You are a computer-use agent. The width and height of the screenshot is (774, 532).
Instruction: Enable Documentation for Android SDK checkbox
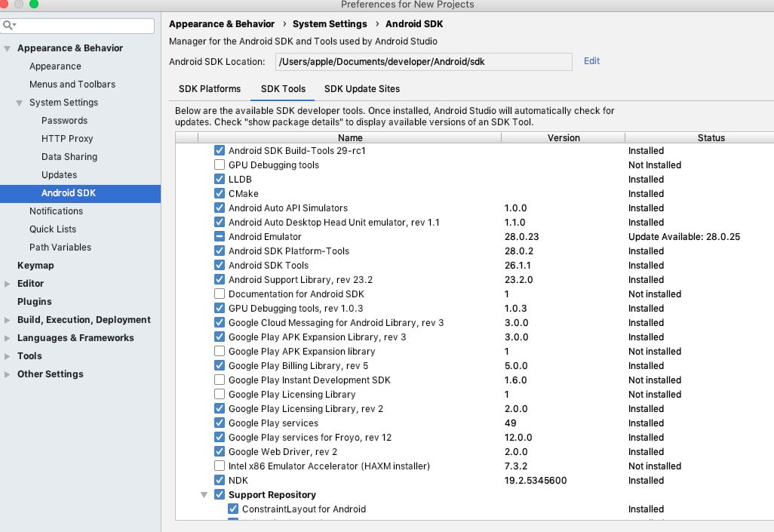(x=220, y=294)
